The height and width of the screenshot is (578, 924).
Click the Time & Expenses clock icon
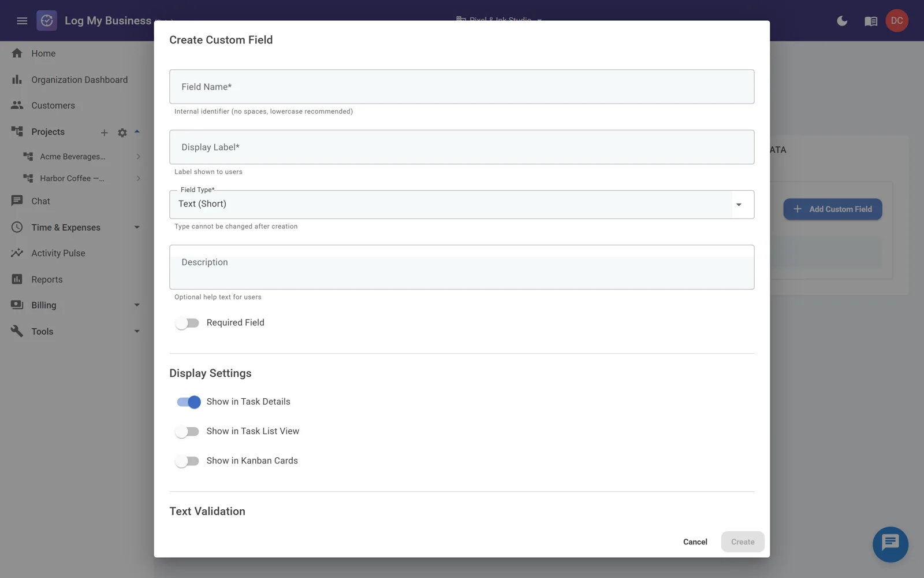(x=17, y=227)
